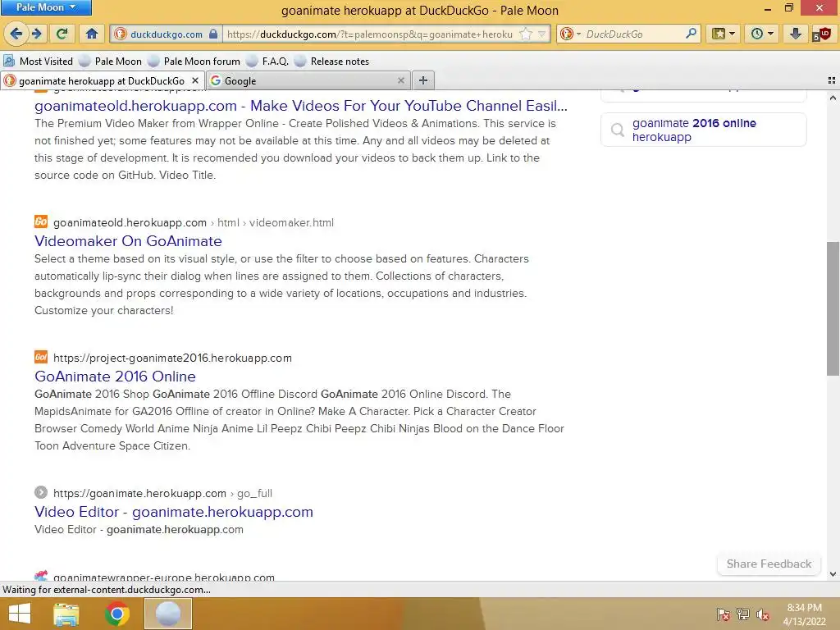Click the Pale Moon taskbar button

coord(167,614)
